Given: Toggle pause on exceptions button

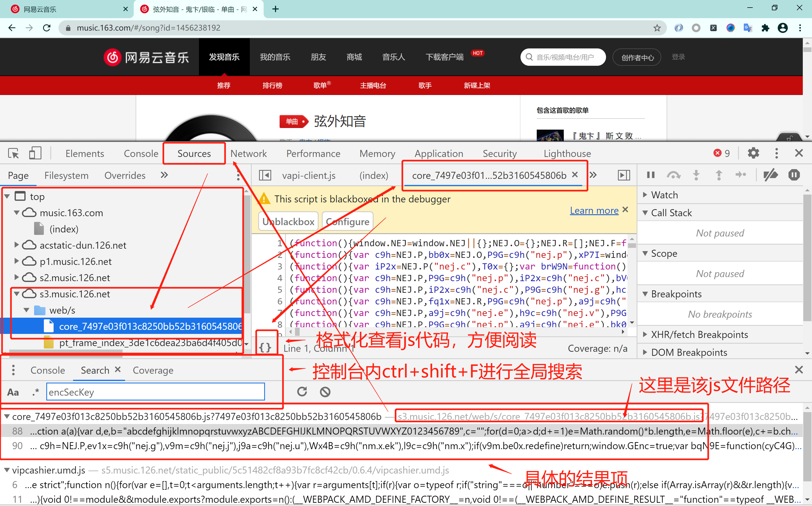Looking at the screenshot, I should click(x=794, y=175).
